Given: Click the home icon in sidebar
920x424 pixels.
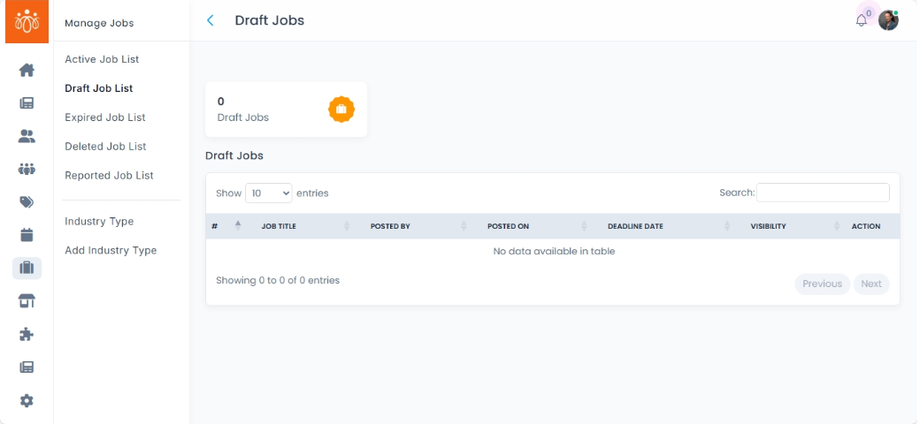Looking at the screenshot, I should point(27,70).
